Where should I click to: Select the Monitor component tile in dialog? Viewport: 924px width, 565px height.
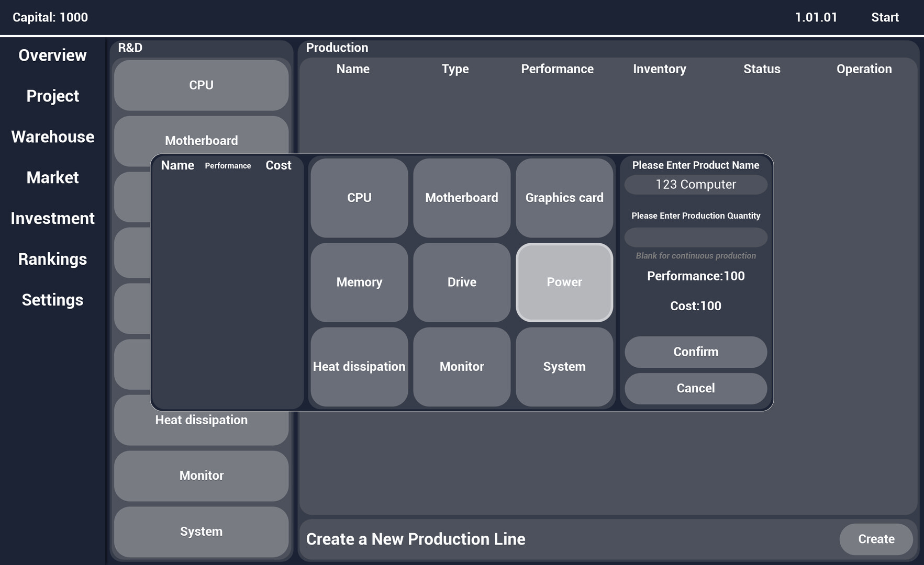(x=462, y=367)
